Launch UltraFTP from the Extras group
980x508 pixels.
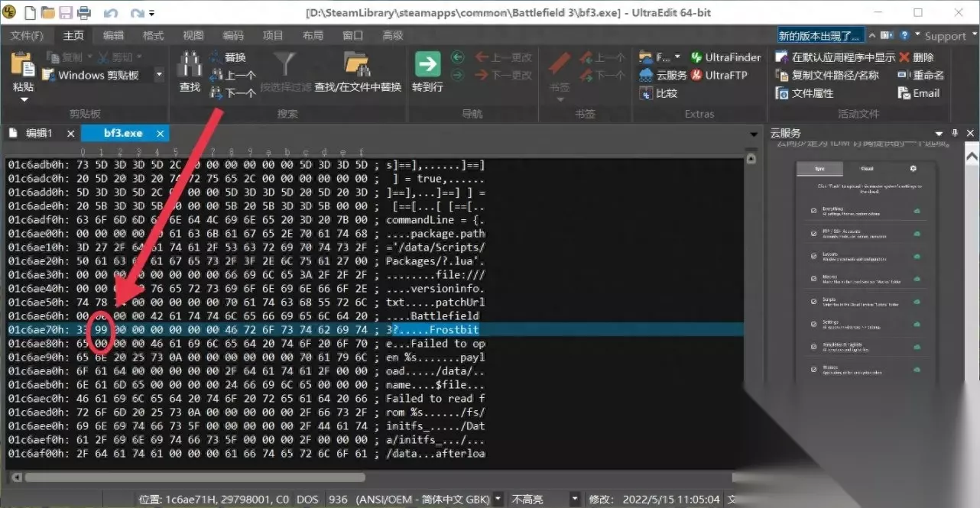719,75
